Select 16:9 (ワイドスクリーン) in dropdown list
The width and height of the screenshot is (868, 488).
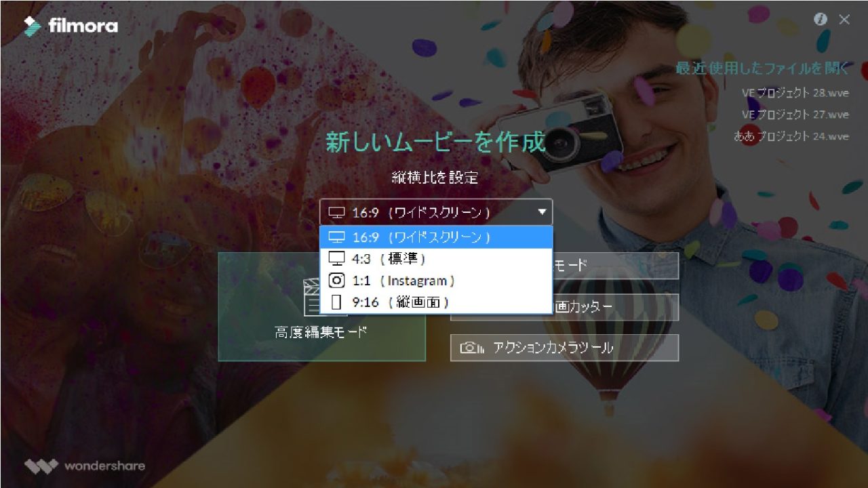pos(436,237)
